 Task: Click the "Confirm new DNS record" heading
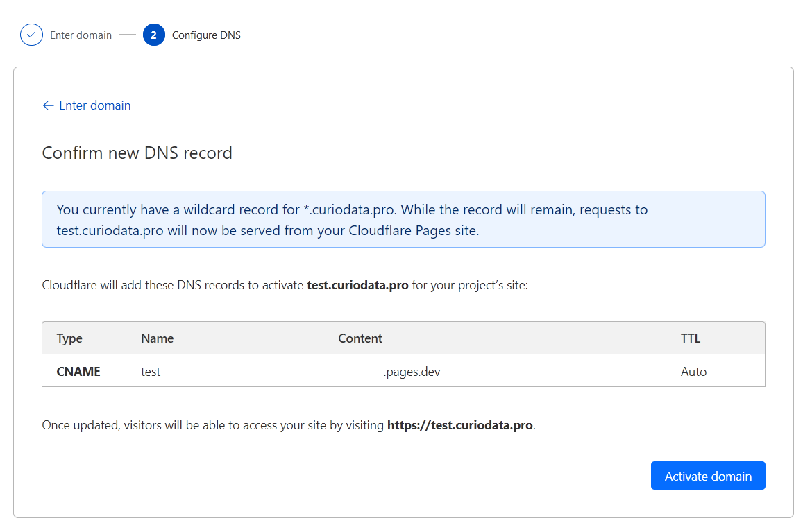(137, 153)
